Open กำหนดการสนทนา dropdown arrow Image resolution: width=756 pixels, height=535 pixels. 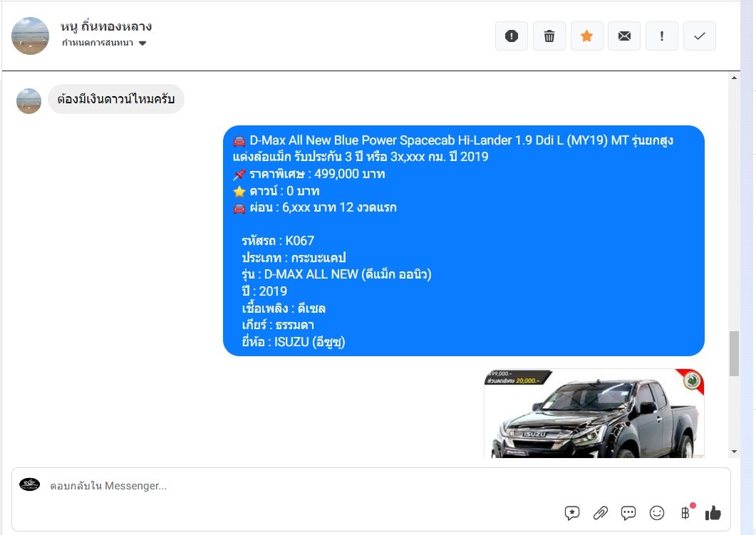[x=143, y=43]
